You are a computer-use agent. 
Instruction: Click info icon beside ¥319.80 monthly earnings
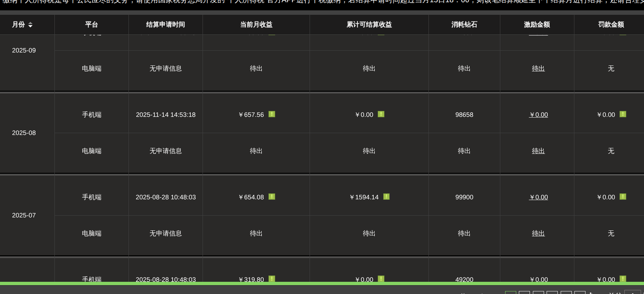pos(272,278)
